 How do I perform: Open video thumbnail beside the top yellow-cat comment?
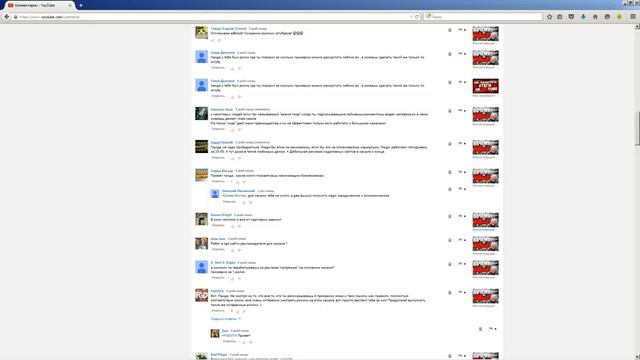(x=485, y=33)
